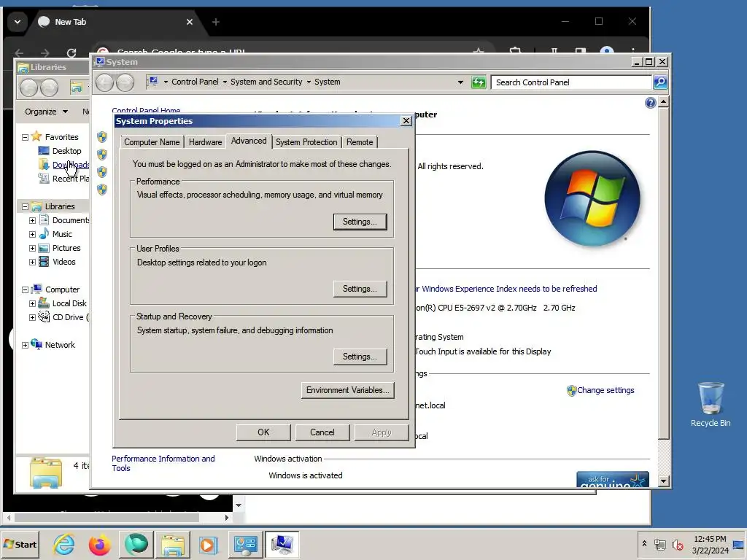Viewport: 747px width, 560px height.
Task: Select Desktop in Favorites of Libraries window
Action: click(66, 151)
